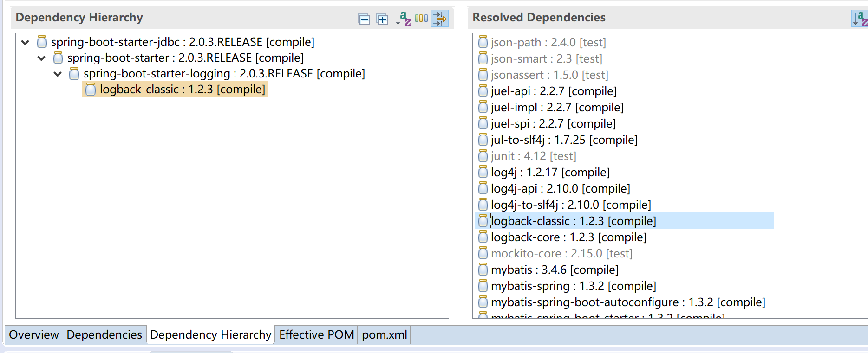Select jsonassert : 1.5.0 [test]
868x353 pixels.
click(549, 75)
